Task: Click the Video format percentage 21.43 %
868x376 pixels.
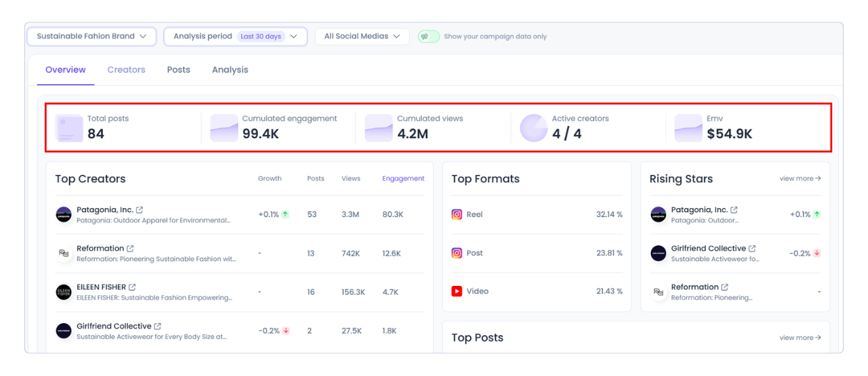Action: click(x=610, y=291)
